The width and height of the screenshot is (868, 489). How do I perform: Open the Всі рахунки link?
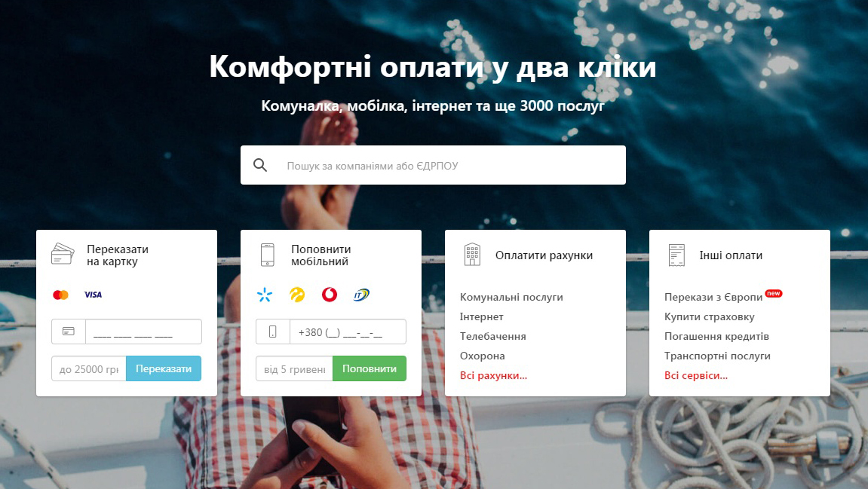pos(494,375)
